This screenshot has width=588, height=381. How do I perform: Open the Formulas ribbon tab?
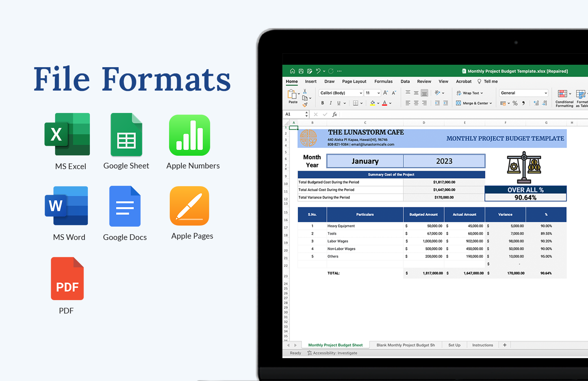coord(384,81)
